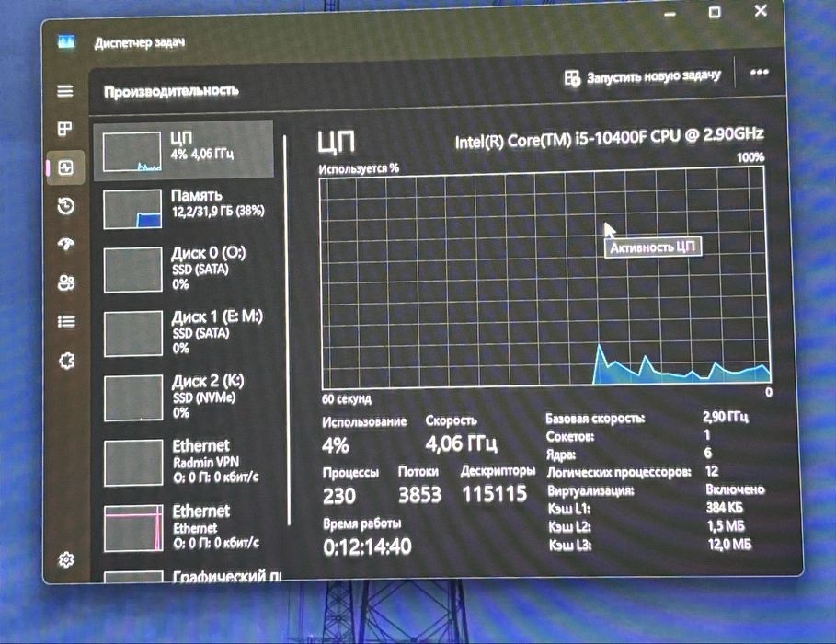Screen dimensions: 836x644
Task: Maximize the Task Manager window
Action: point(715,12)
